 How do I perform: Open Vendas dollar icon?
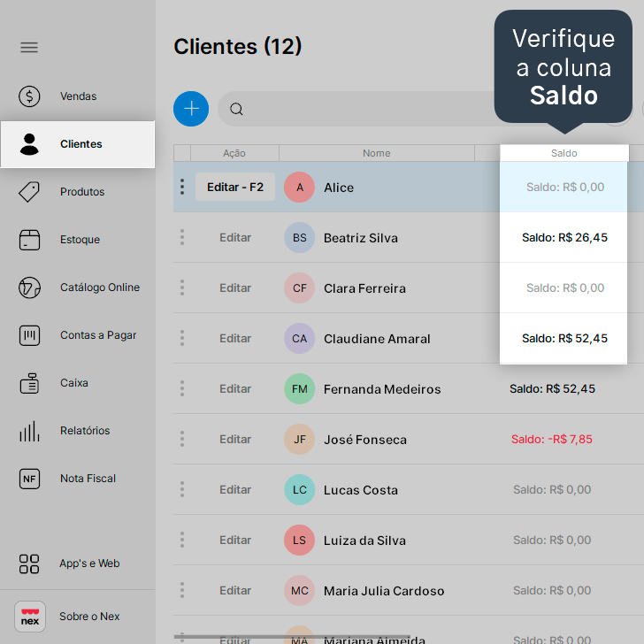[29, 96]
